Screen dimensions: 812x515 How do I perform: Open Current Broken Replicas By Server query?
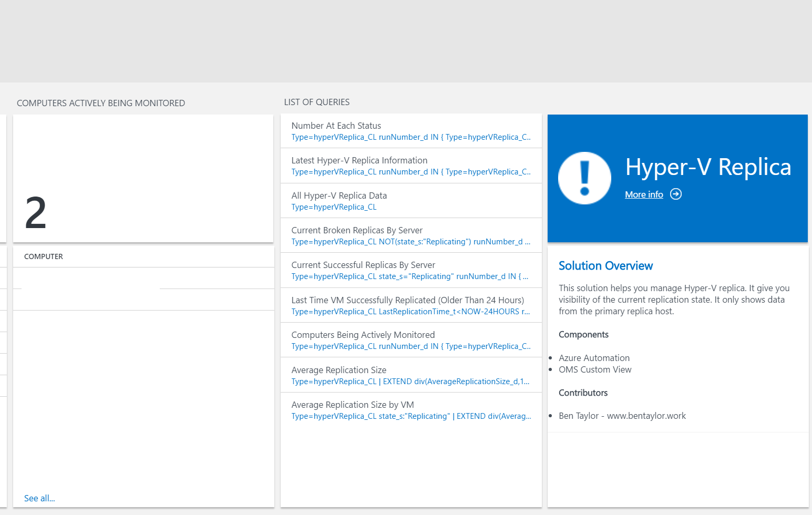(411, 235)
